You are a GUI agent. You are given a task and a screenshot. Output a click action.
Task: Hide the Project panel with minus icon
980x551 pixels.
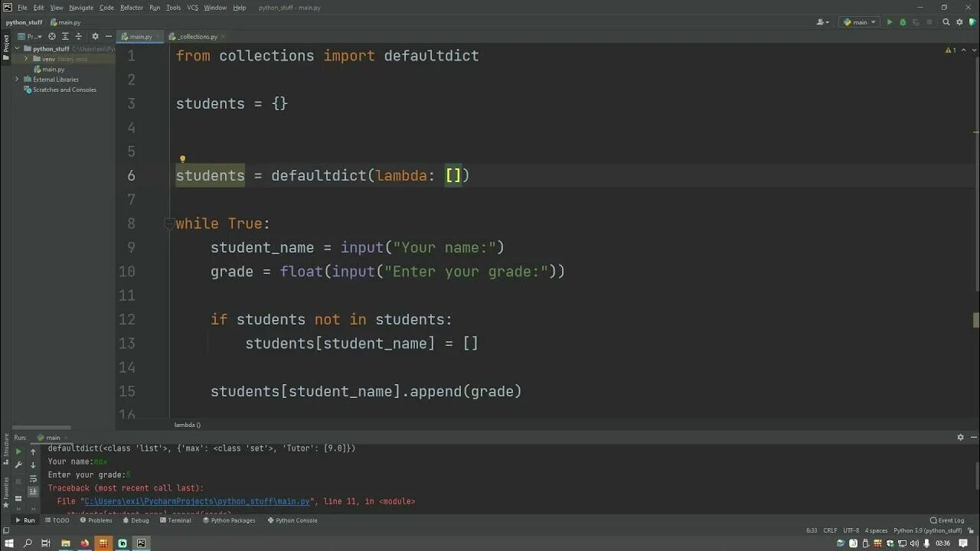[109, 36]
